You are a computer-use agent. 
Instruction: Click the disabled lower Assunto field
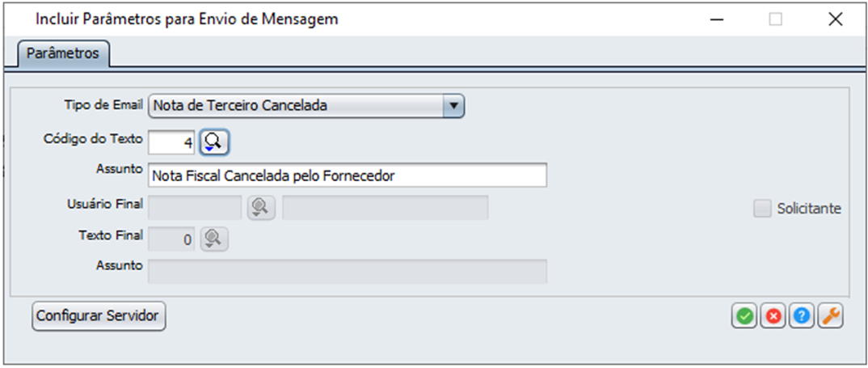[x=348, y=271]
